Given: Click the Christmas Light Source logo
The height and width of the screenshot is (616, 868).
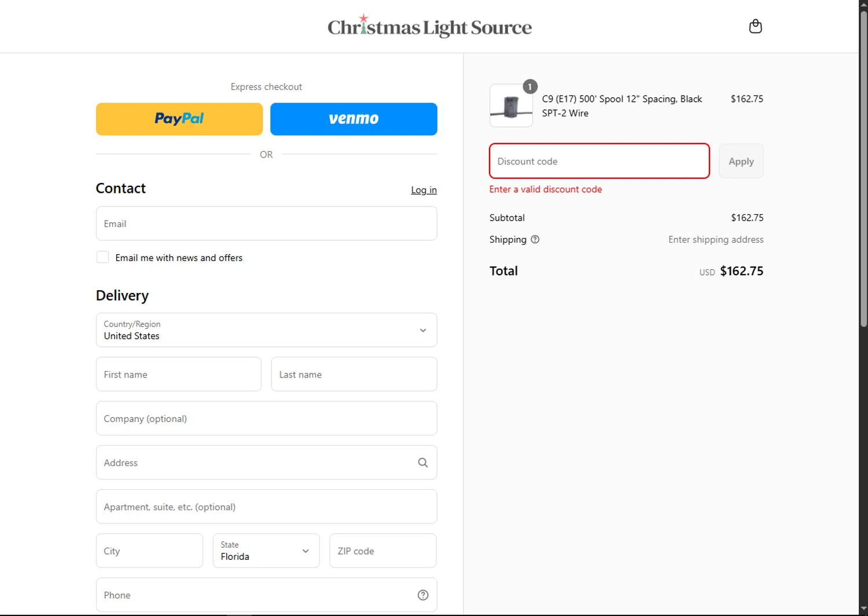Looking at the screenshot, I should click(x=429, y=26).
